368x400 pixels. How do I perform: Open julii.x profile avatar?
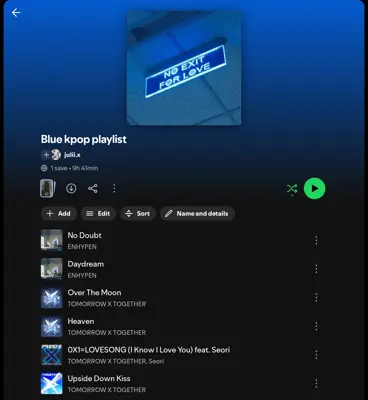56,155
